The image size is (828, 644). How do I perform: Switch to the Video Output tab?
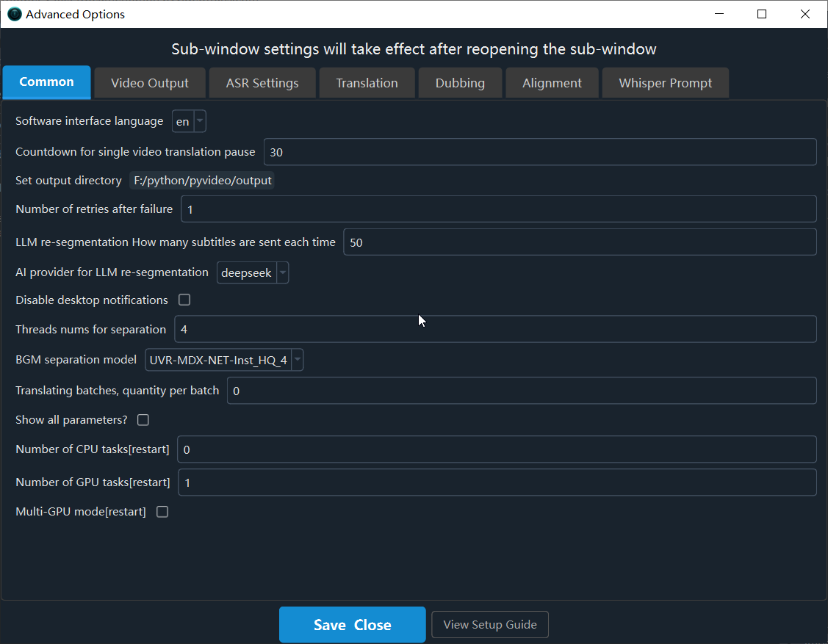coord(149,83)
